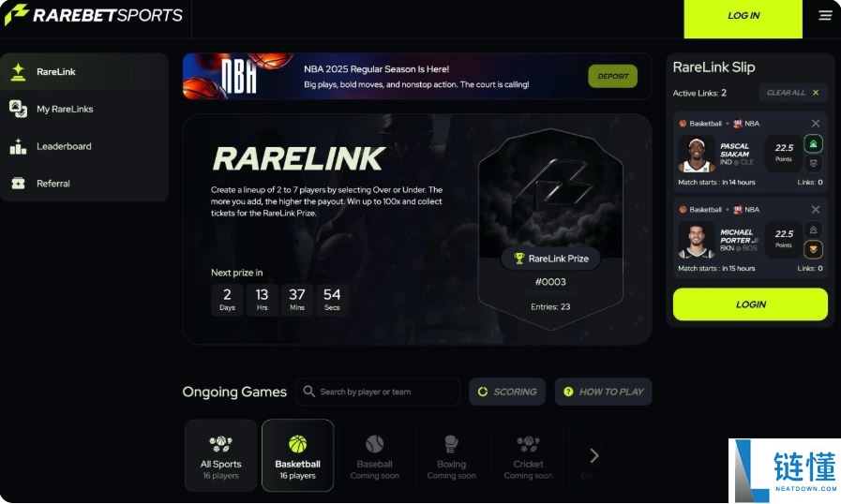Screen dimensions: 841x504
Task: Click the search by player or team field
Action: click(378, 392)
